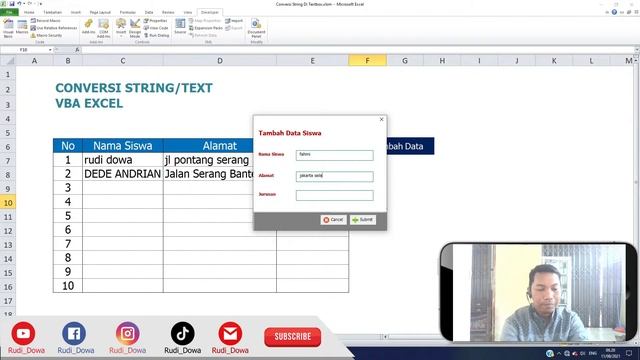The height and width of the screenshot is (360, 640).
Task: Open the XML Source pane
Action: (180, 27)
